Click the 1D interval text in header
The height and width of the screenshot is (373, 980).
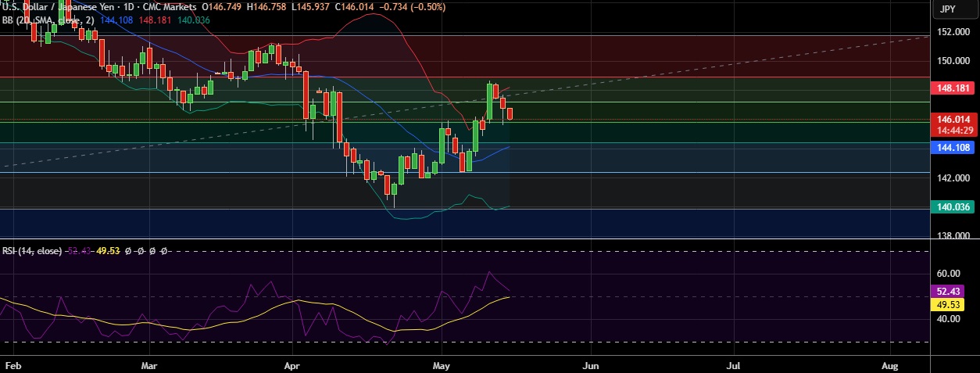tap(131, 5)
